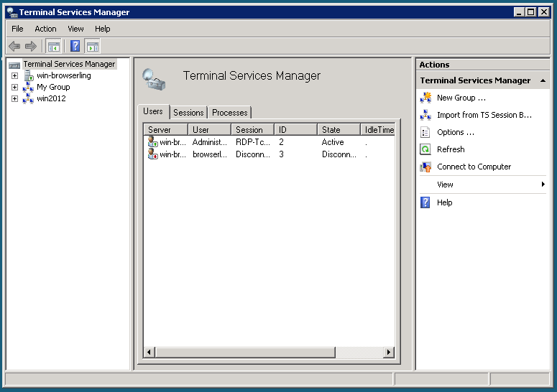Click the My Group icon in tree
The width and height of the screenshot is (557, 392).
pyautogui.click(x=28, y=88)
